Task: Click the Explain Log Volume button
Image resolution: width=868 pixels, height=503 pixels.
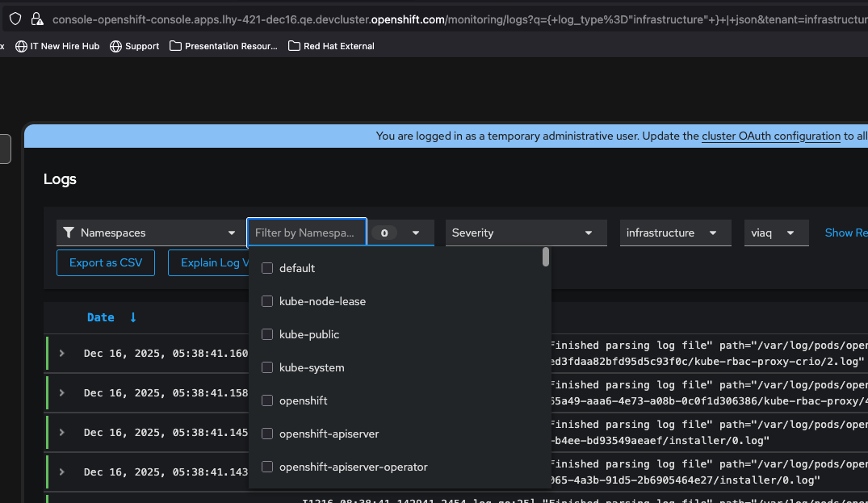Action: tap(208, 262)
